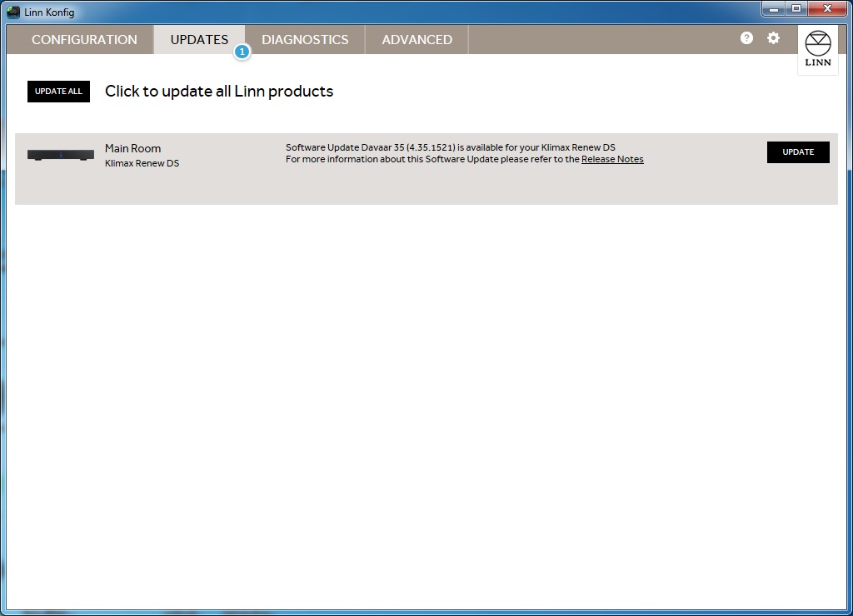Switch to the Advanced tab

(417, 40)
